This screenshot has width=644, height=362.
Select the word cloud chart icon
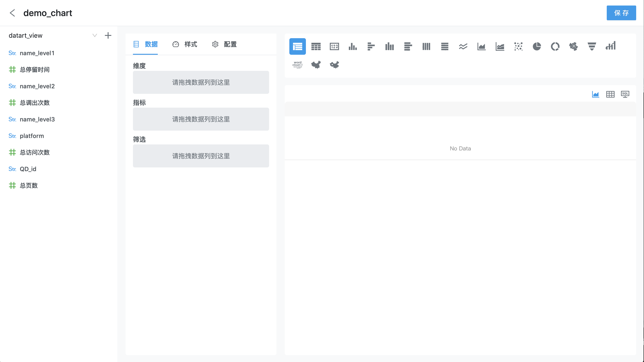coord(297,65)
